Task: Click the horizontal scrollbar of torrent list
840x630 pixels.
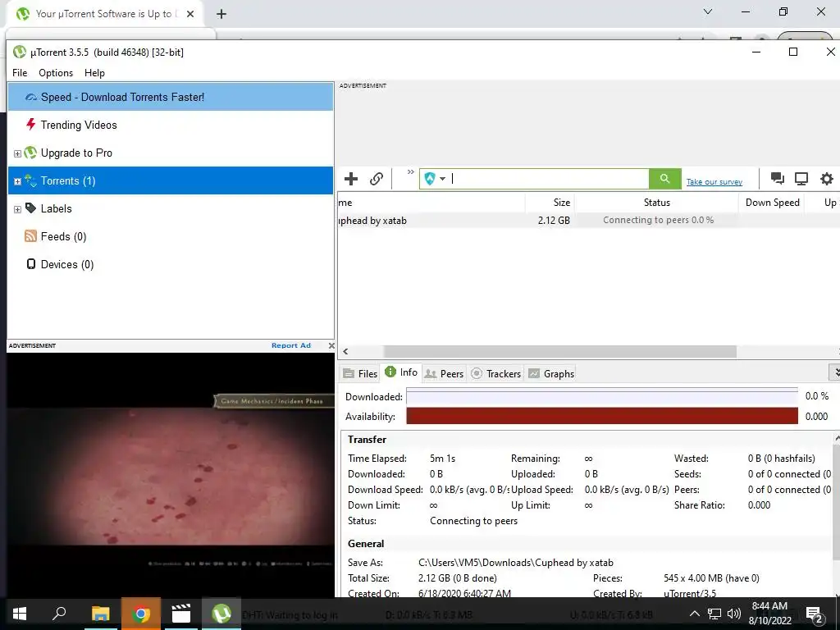Action: coord(559,351)
